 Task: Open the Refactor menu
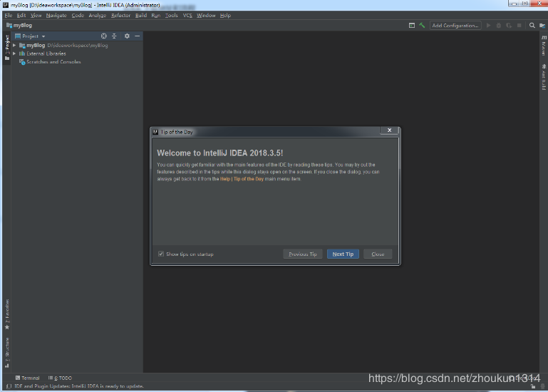120,16
